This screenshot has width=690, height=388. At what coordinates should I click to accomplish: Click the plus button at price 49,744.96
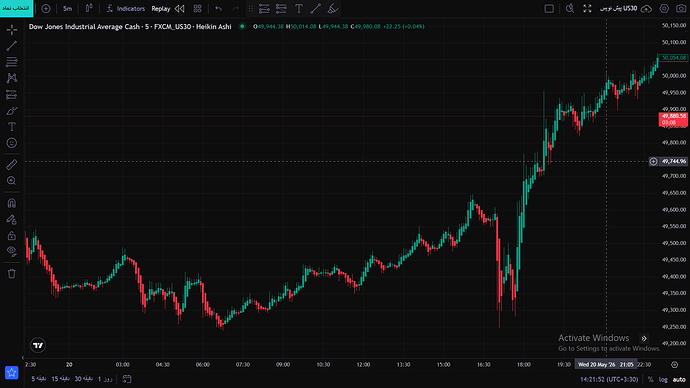[x=653, y=161]
